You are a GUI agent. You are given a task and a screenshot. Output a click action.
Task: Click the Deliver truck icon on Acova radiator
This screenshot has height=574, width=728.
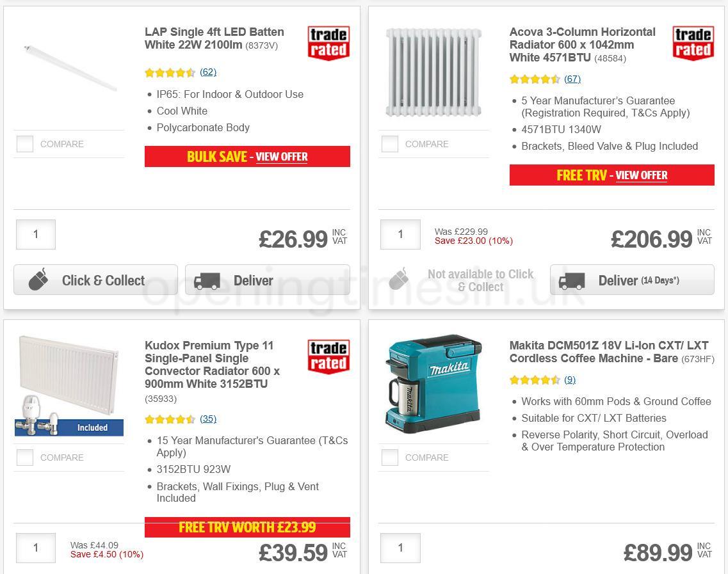573,280
